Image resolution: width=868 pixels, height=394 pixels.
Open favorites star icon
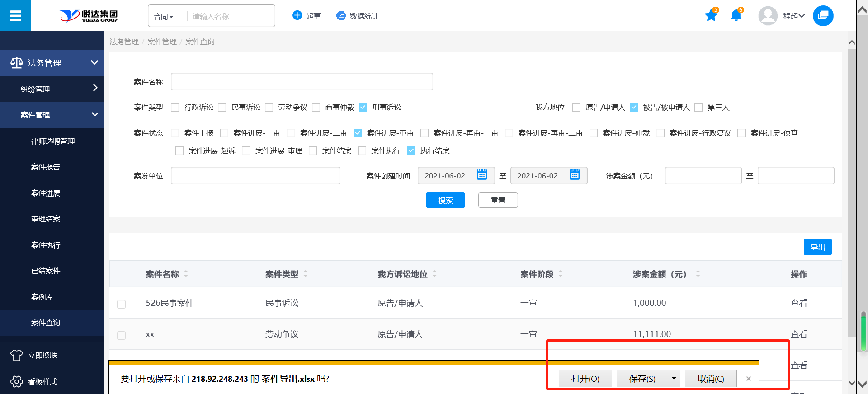(711, 16)
